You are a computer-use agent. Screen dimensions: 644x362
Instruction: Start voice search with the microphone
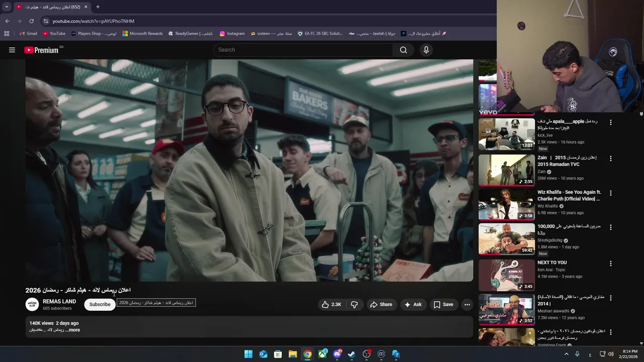(x=426, y=50)
